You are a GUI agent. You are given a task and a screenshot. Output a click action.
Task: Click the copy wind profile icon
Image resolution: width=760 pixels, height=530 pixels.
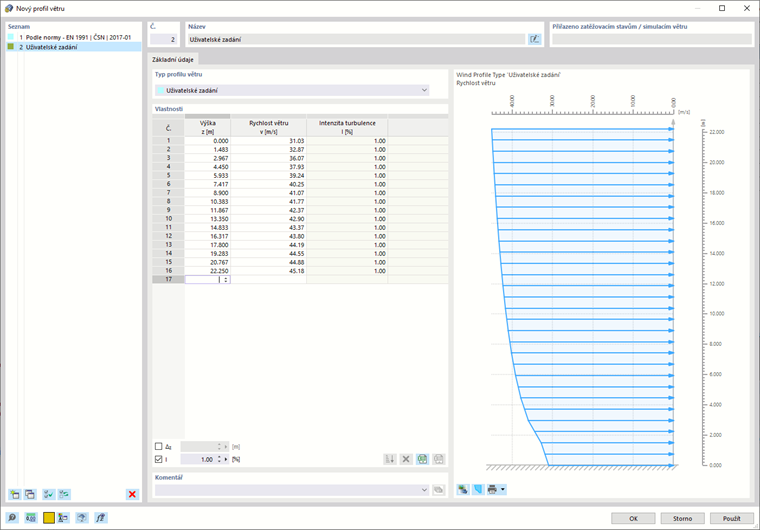coord(30,494)
